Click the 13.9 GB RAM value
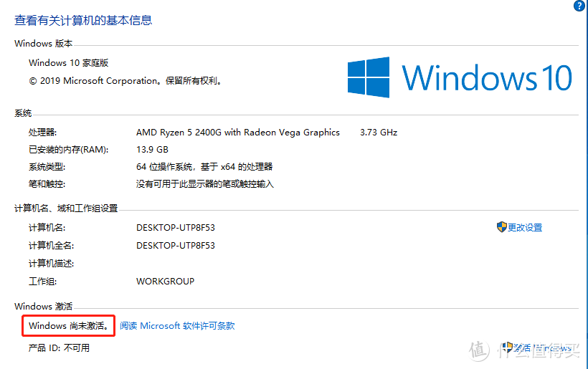The width and height of the screenshot is (588, 369). (152, 150)
